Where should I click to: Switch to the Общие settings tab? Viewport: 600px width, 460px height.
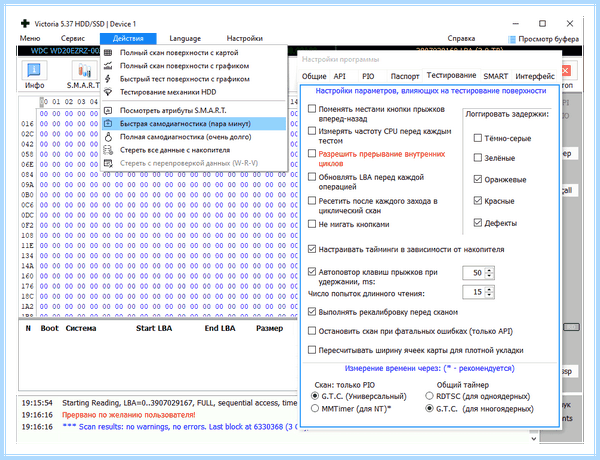click(x=314, y=76)
